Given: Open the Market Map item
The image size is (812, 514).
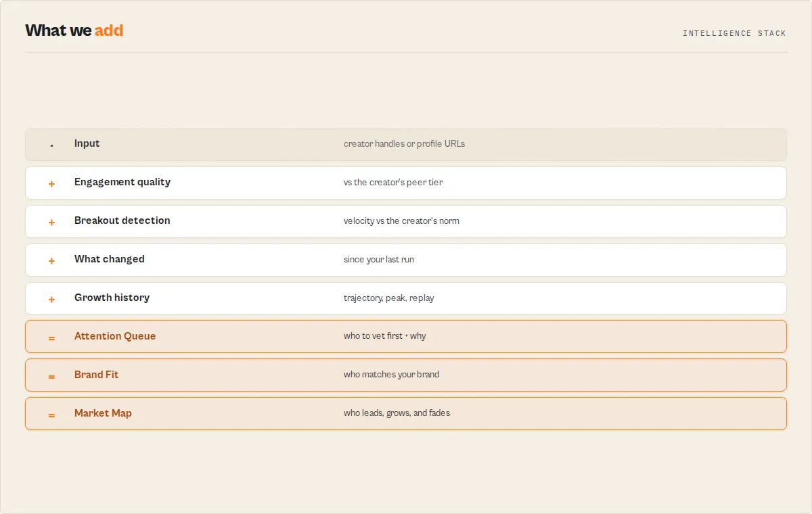Looking at the screenshot, I should click(406, 414).
